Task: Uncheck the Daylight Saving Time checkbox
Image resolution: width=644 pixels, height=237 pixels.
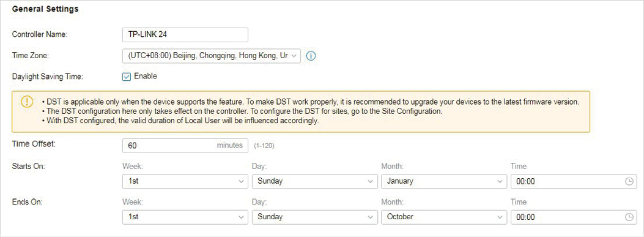Action: pyautogui.click(x=127, y=77)
